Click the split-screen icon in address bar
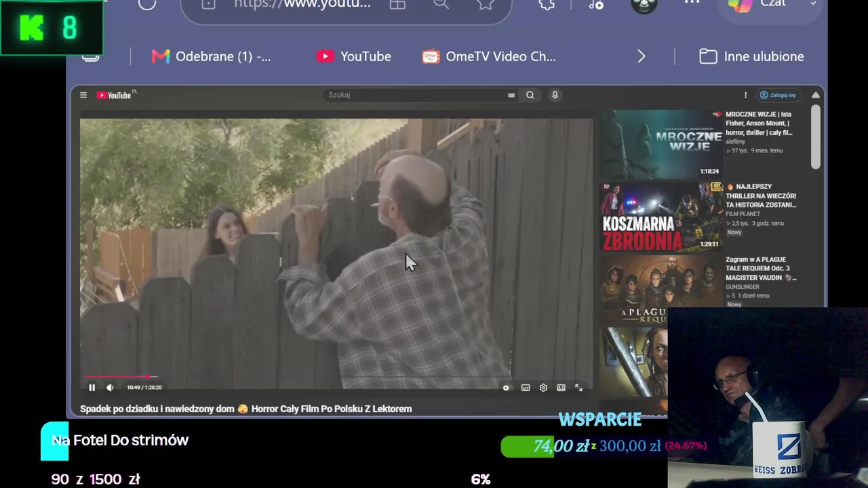Screen dimensions: 868x488 point(397,4)
